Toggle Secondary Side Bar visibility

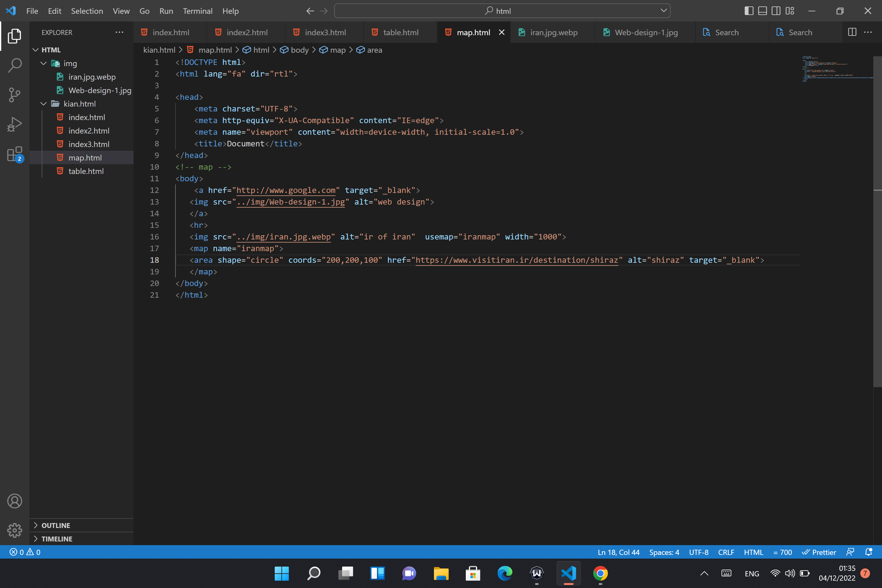(x=776, y=11)
